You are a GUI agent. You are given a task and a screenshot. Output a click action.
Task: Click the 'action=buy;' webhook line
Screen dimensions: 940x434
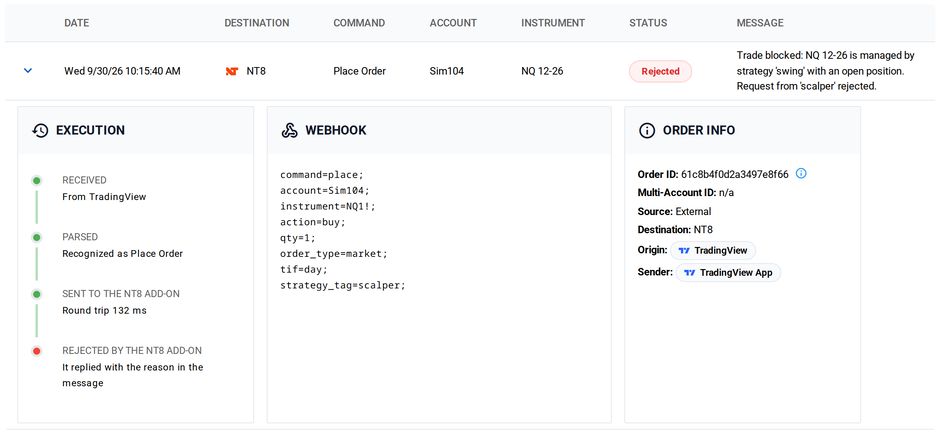(313, 222)
